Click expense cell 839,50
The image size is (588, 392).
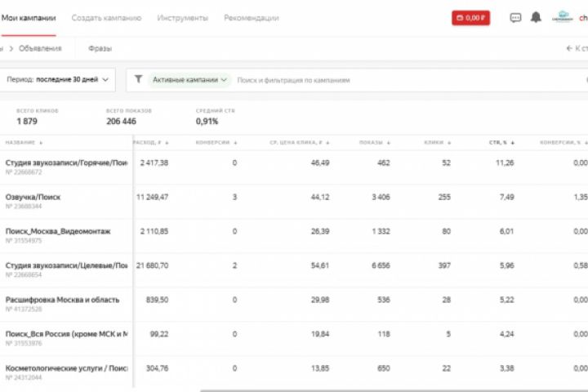pos(157,300)
